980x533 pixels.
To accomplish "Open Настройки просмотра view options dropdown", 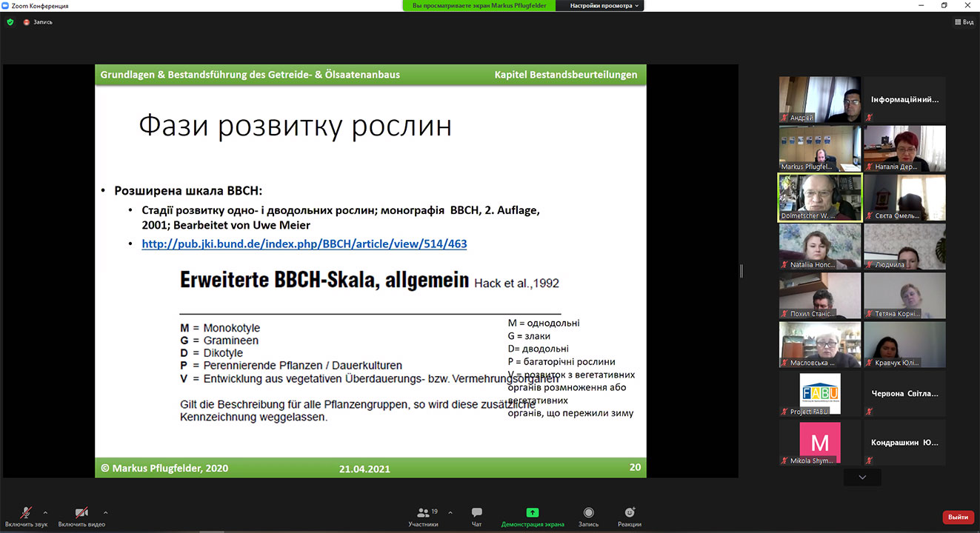I will (x=604, y=5).
